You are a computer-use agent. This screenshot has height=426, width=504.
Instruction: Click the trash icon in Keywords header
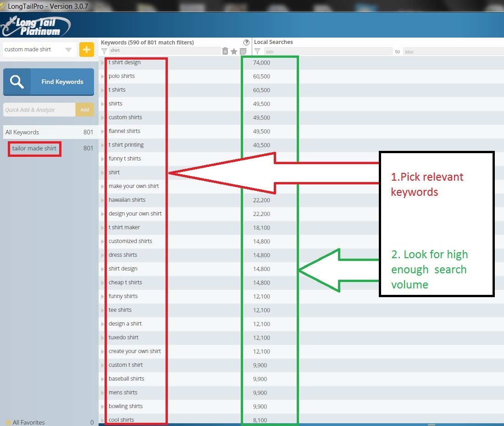tap(225, 51)
